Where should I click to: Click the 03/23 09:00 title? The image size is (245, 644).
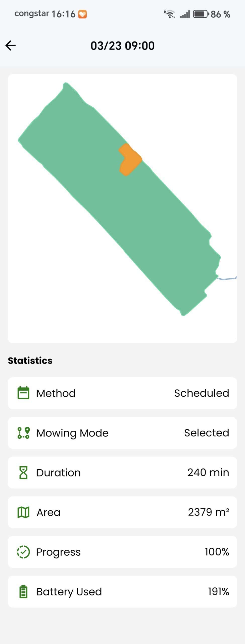(x=122, y=46)
